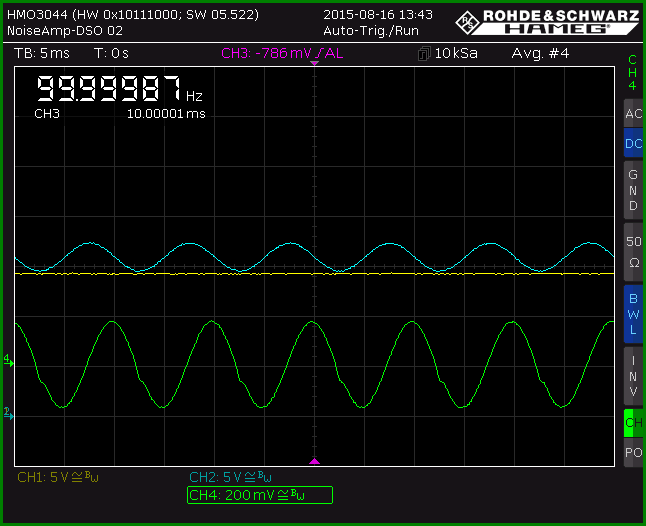
Task: Click the Auto-Trig./Run status text
Action: coord(371,31)
